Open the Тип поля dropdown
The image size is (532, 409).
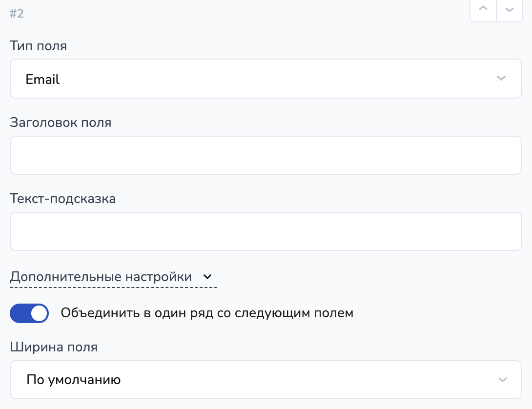pyautogui.click(x=266, y=79)
